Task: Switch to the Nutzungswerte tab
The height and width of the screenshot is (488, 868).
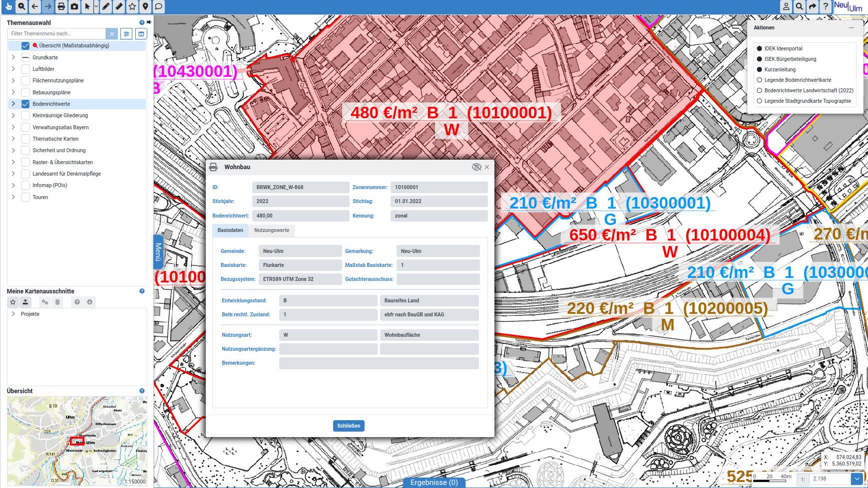Action: 271,230
